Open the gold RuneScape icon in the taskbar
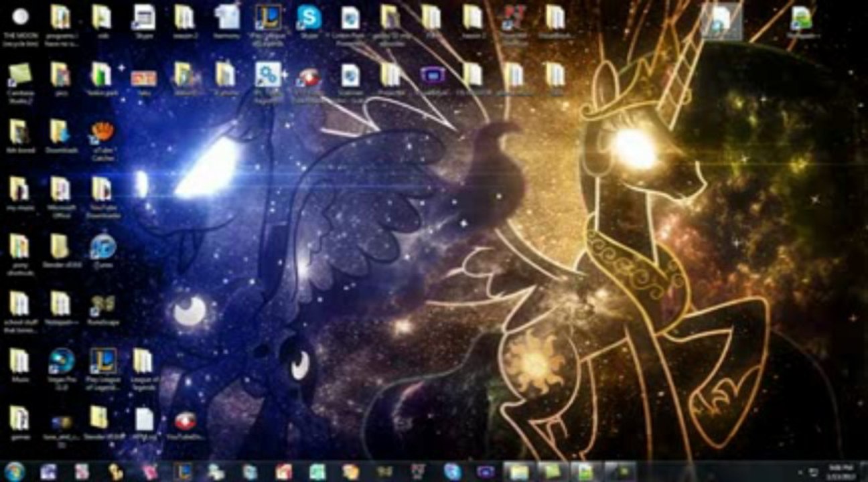The image size is (868, 482). pos(384,472)
